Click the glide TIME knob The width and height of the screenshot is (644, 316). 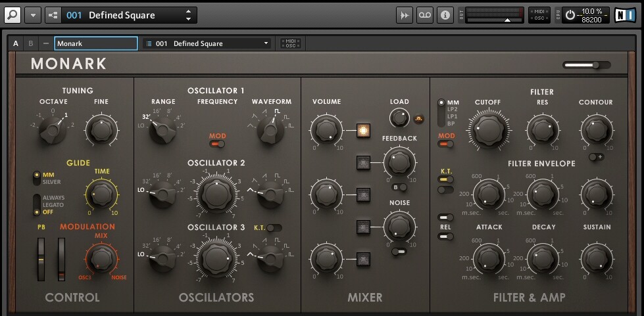point(101,194)
